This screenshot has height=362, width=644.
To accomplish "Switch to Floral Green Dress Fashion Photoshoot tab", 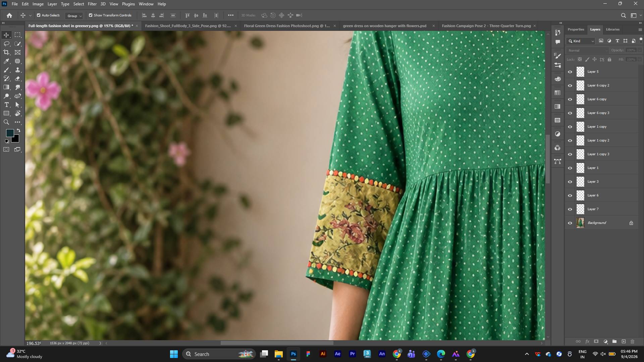I will coord(287,26).
